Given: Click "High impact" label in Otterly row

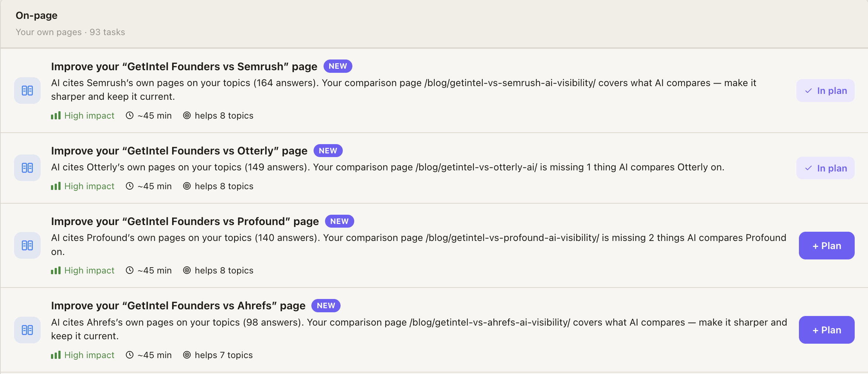Looking at the screenshot, I should point(89,186).
